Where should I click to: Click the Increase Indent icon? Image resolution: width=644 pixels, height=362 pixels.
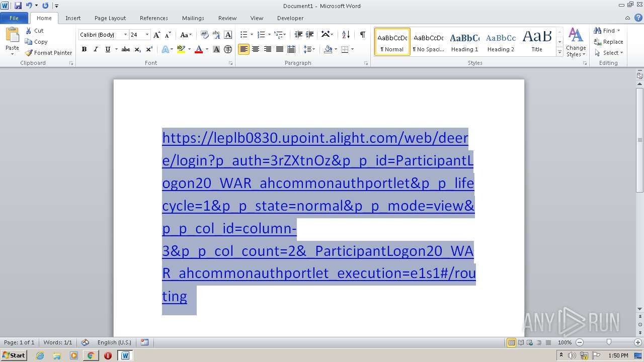pos(310,35)
